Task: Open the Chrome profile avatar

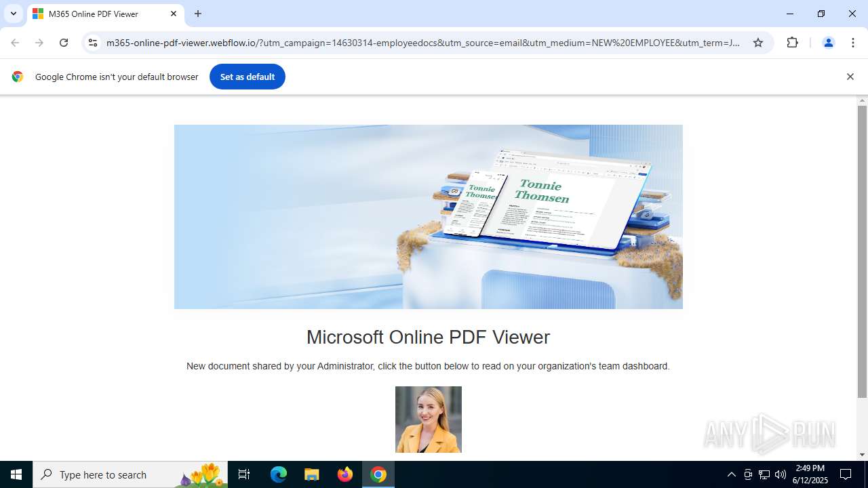Action: [828, 43]
